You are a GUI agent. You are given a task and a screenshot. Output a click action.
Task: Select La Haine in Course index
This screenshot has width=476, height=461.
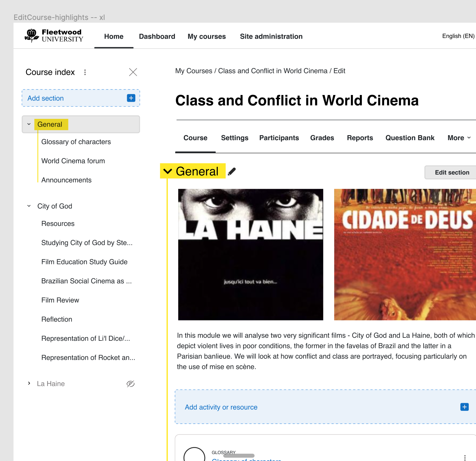pos(51,384)
